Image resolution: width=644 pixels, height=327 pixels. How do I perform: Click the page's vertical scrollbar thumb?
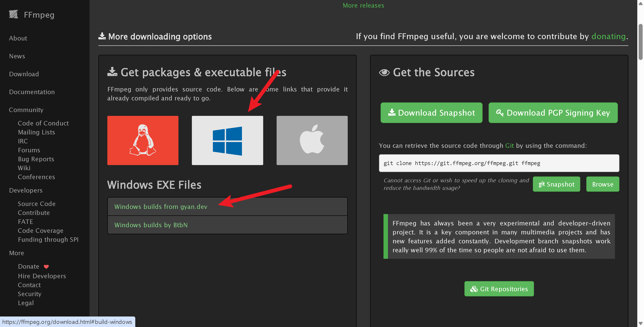click(x=640, y=42)
